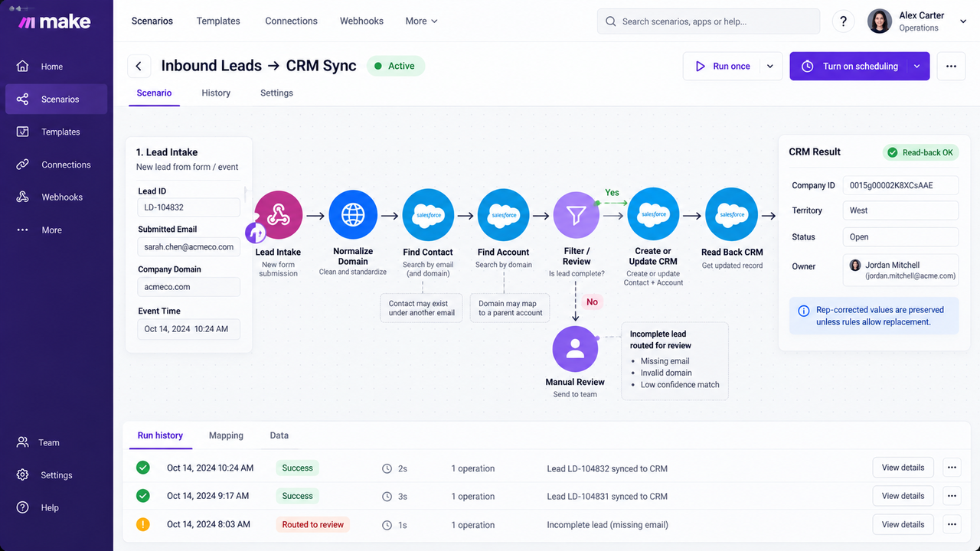Screen dimensions: 980x551
Task: Click the Status field Open
Action: pos(900,237)
